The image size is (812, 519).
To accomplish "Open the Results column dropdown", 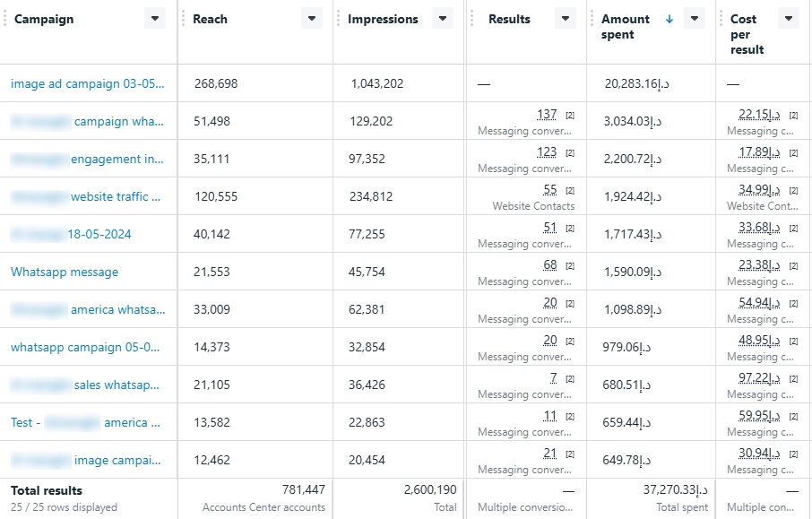I will pos(565,18).
